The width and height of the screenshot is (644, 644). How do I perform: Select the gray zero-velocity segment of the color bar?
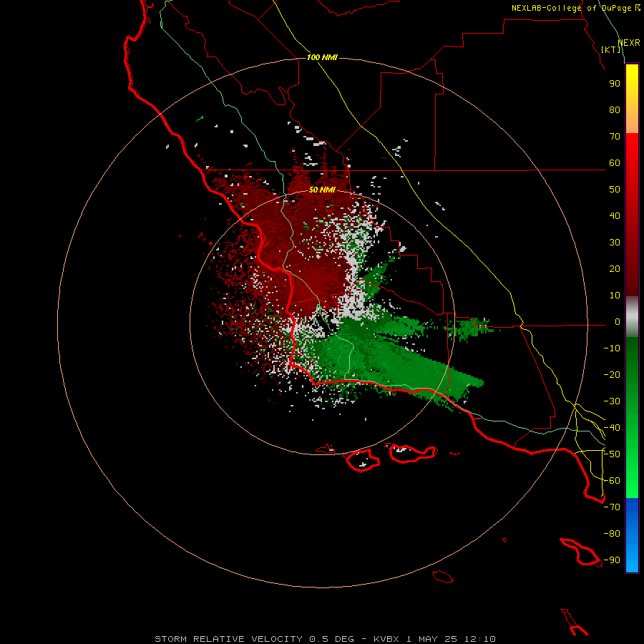(x=632, y=317)
